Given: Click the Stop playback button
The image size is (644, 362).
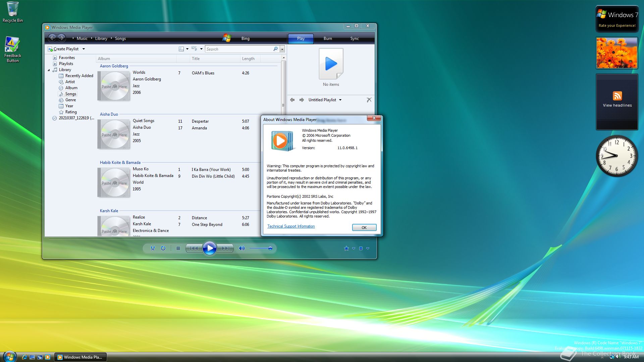Looking at the screenshot, I should (x=178, y=248).
